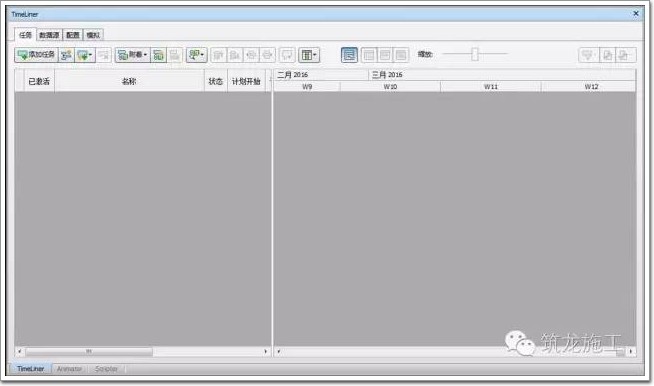This screenshot has height=386, width=654.
Task: Click the 缩放 zoom slider handle
Action: (x=475, y=54)
